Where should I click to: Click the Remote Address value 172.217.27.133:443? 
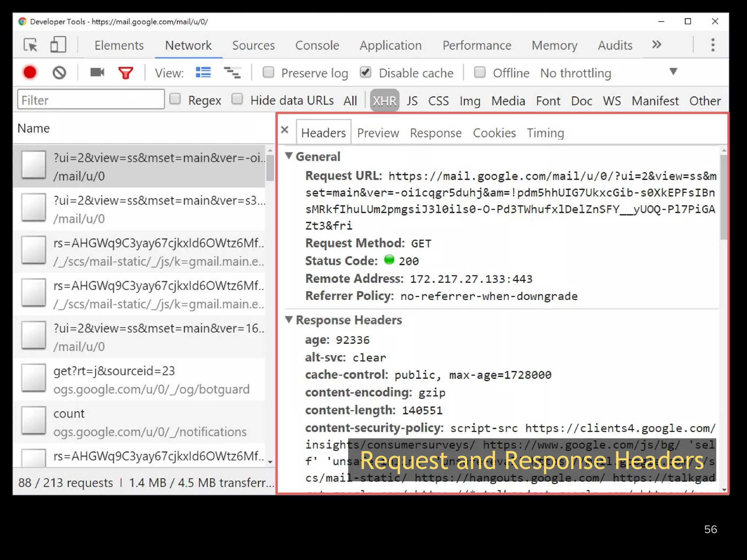[471, 279]
